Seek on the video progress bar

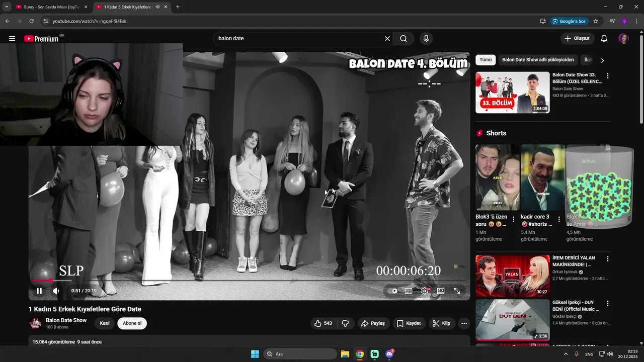tap(249, 281)
